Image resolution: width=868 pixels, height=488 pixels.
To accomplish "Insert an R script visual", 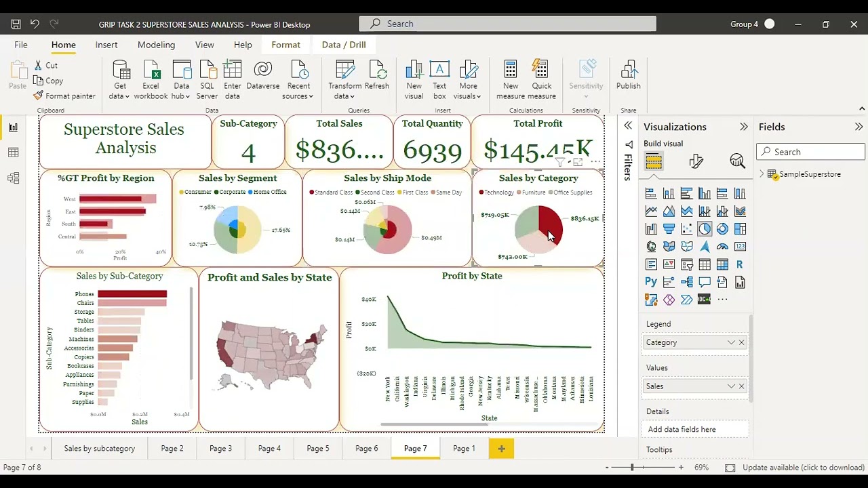I will [740, 264].
